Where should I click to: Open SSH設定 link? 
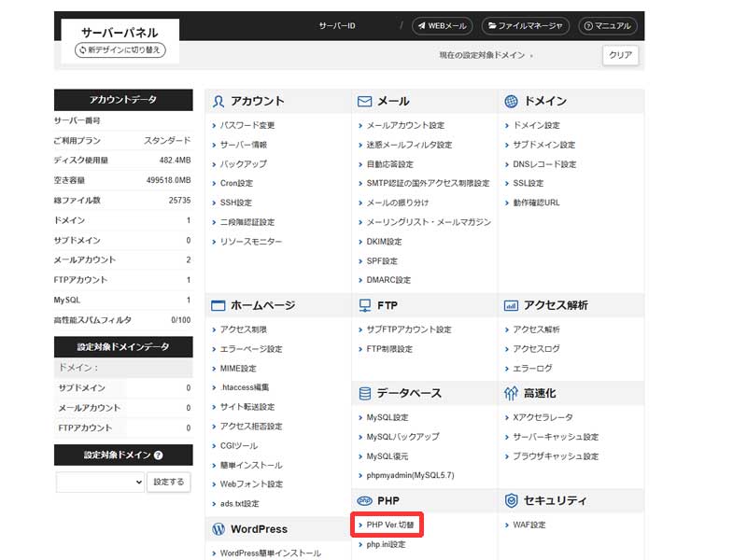tap(236, 203)
